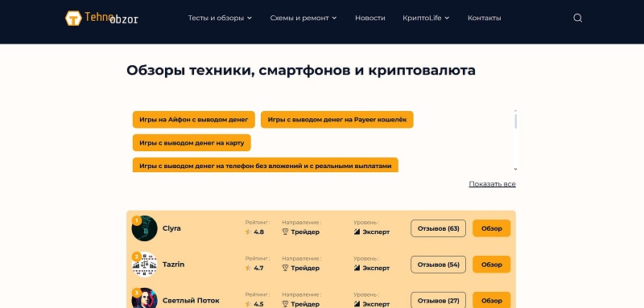The image size is (644, 308).
Task: Expand the Тесты и обзоры menu
Action: click(x=220, y=18)
